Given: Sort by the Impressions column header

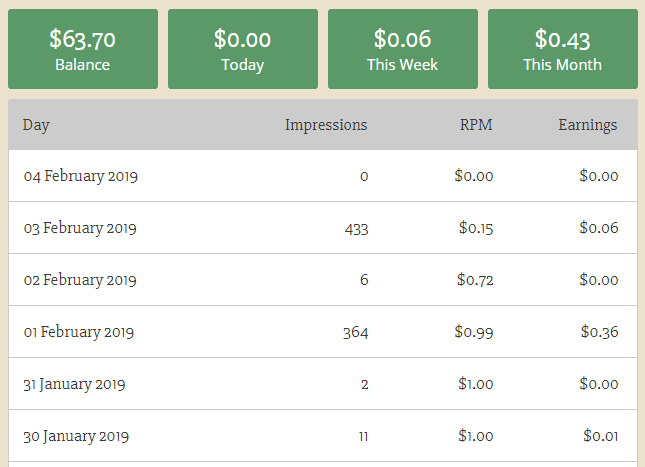Looking at the screenshot, I should (x=326, y=126).
